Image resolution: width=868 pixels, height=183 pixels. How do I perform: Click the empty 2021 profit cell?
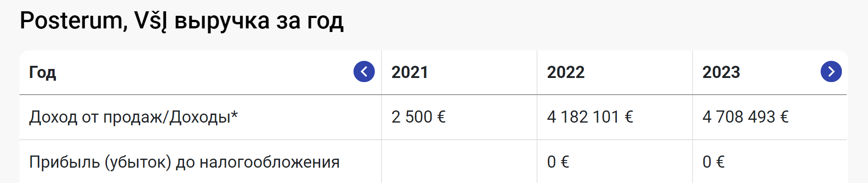(x=459, y=162)
